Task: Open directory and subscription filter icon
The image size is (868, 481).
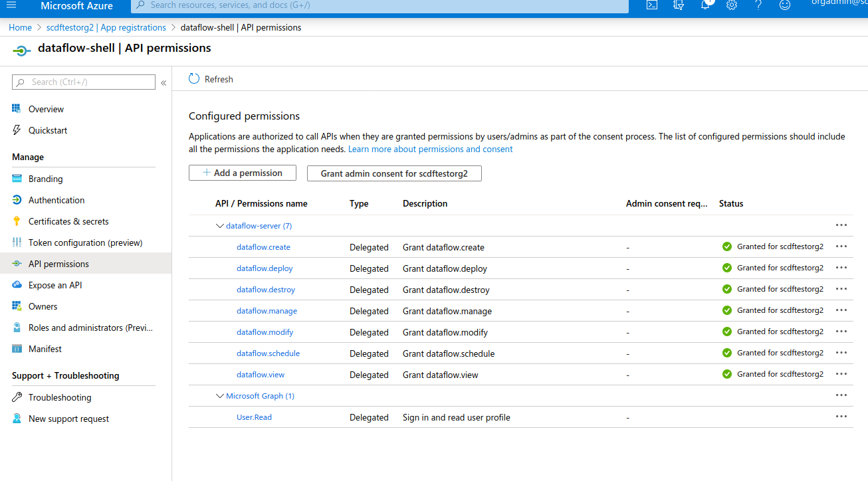Action: click(679, 5)
